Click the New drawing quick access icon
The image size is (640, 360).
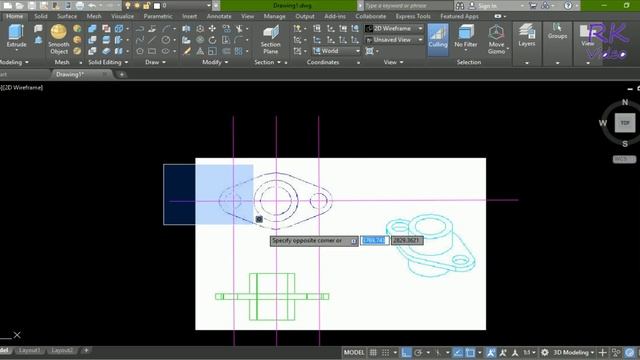coord(7,5)
